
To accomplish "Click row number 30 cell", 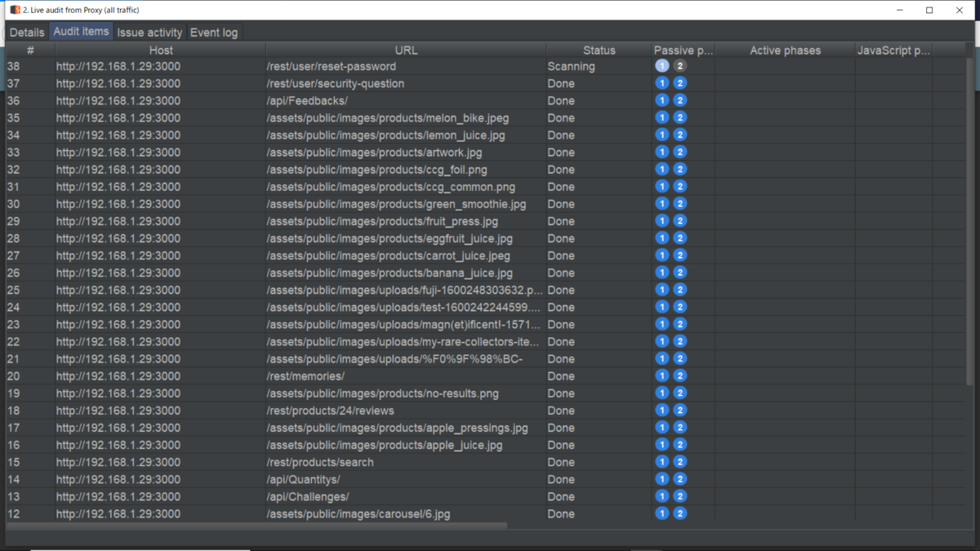I will coord(30,203).
